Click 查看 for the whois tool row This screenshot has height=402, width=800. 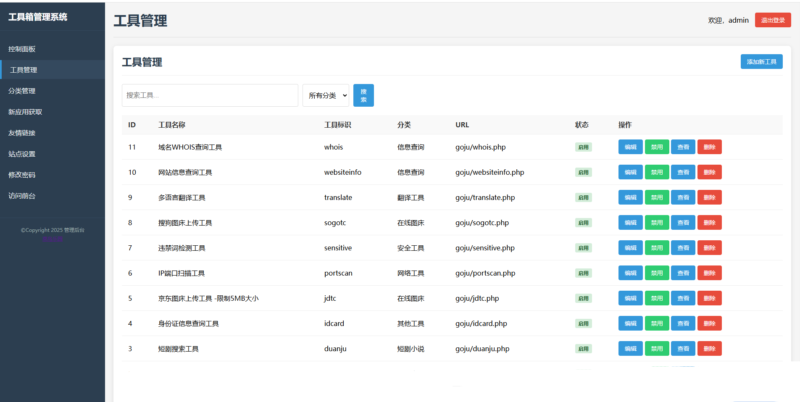(683, 147)
